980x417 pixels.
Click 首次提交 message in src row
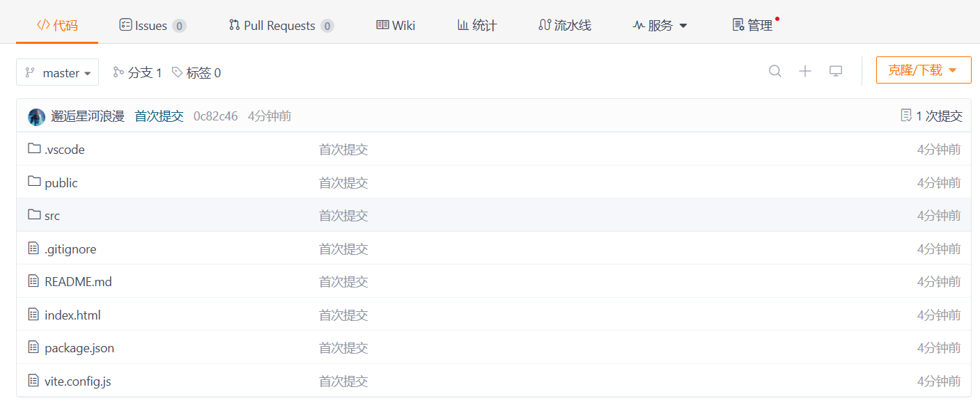tap(343, 216)
